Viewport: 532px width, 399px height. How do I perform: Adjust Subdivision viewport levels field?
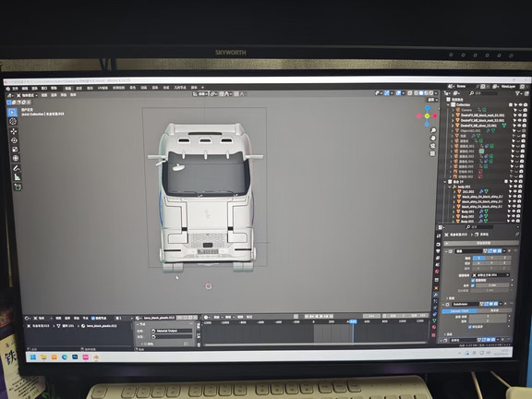(488, 316)
